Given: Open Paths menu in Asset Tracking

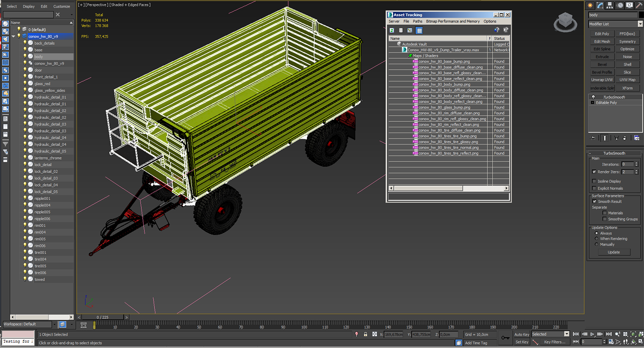Looking at the screenshot, I should pos(417,21).
